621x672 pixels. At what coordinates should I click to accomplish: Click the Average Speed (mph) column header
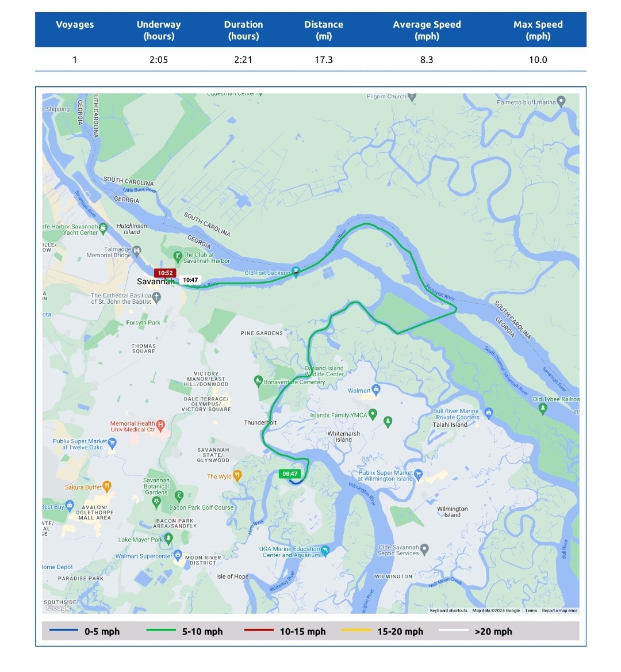[427, 30]
